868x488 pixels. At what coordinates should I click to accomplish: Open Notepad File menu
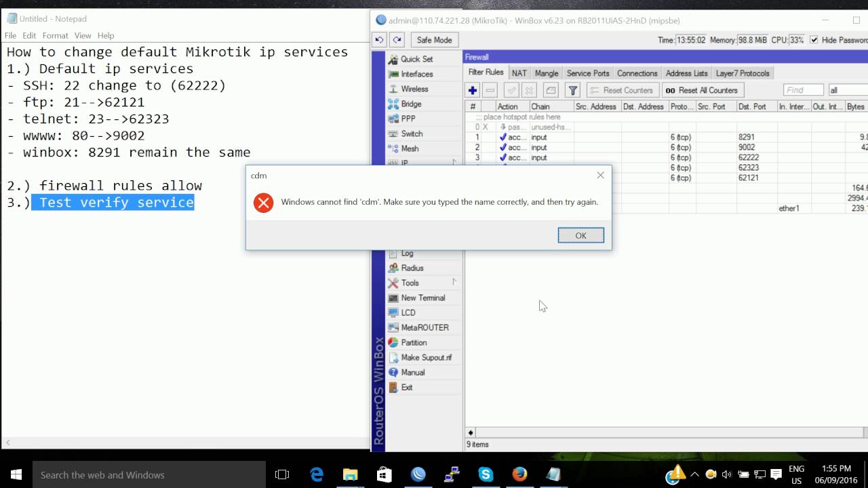click(11, 35)
